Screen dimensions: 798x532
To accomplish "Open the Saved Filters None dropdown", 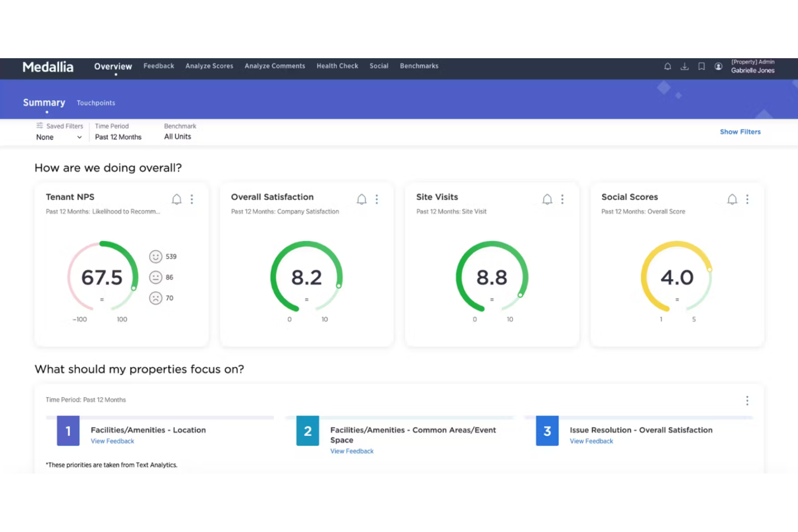I will 58,137.
